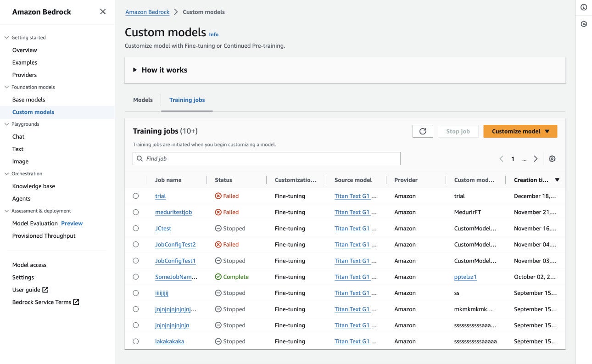
Task: Click failed status icon for JobConfigTest2
Action: click(x=218, y=245)
